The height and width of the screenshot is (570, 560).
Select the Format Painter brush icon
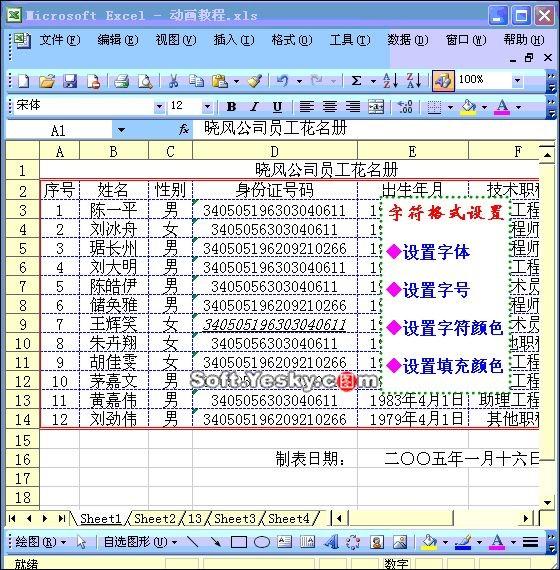pyautogui.click(x=255, y=80)
